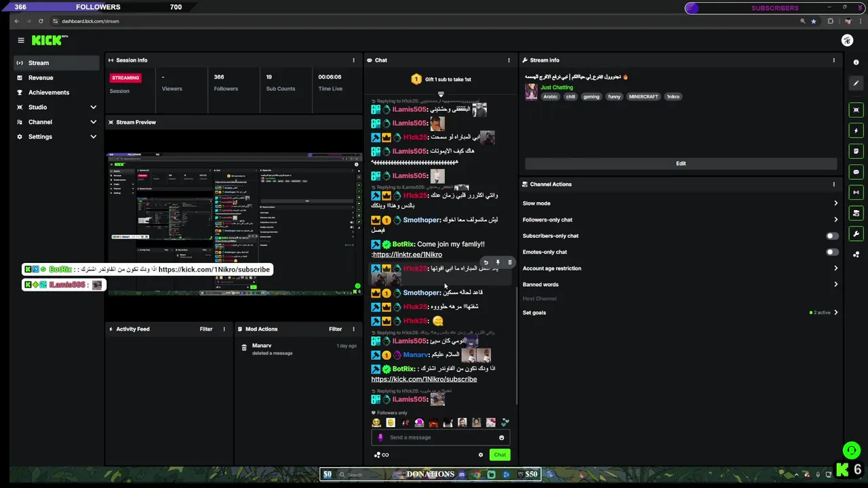
Task: Toggle Subscribers-only chat switch
Action: pyautogui.click(x=832, y=236)
